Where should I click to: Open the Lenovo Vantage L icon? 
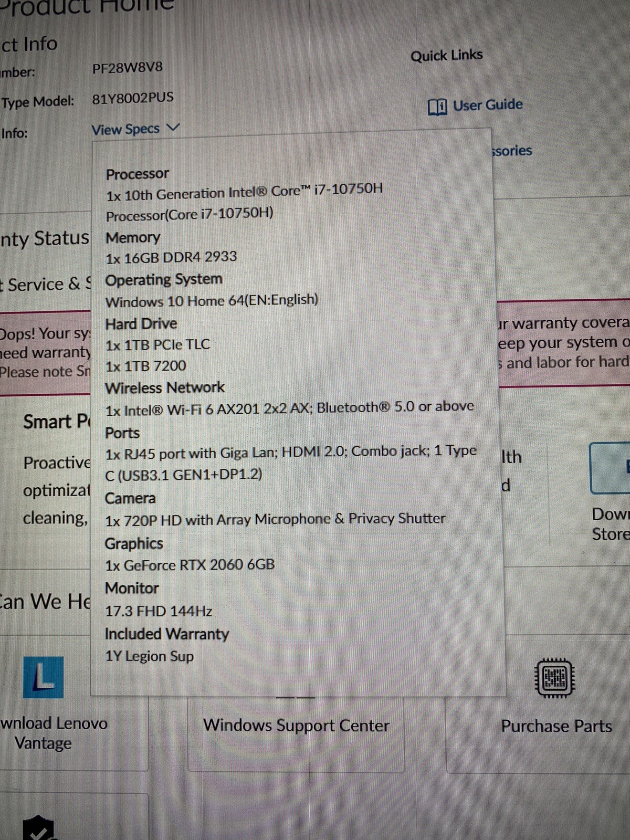[x=44, y=677]
